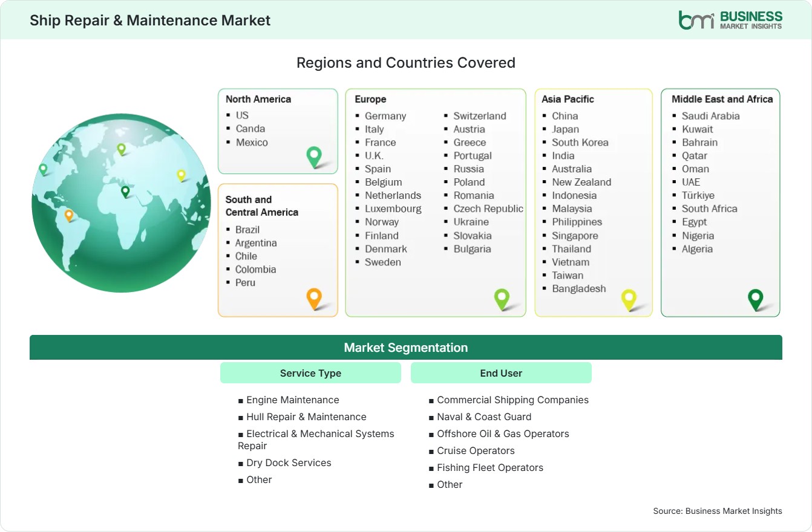The image size is (812, 532).
Task: Click 'Electrical & Mechanical Systems Repair' item
Action: point(316,440)
